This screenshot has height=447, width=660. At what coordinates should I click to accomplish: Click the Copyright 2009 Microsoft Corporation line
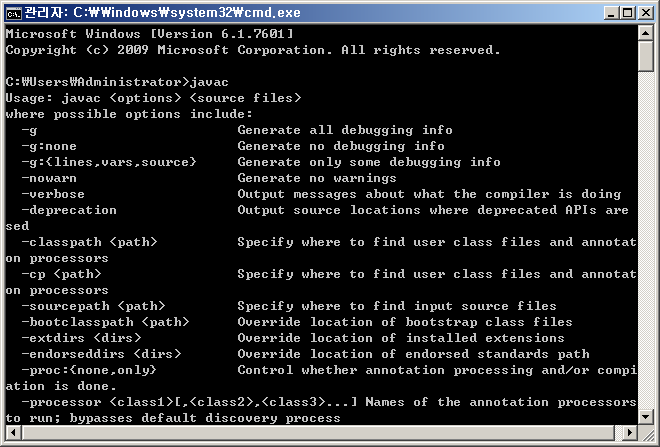click(x=253, y=50)
